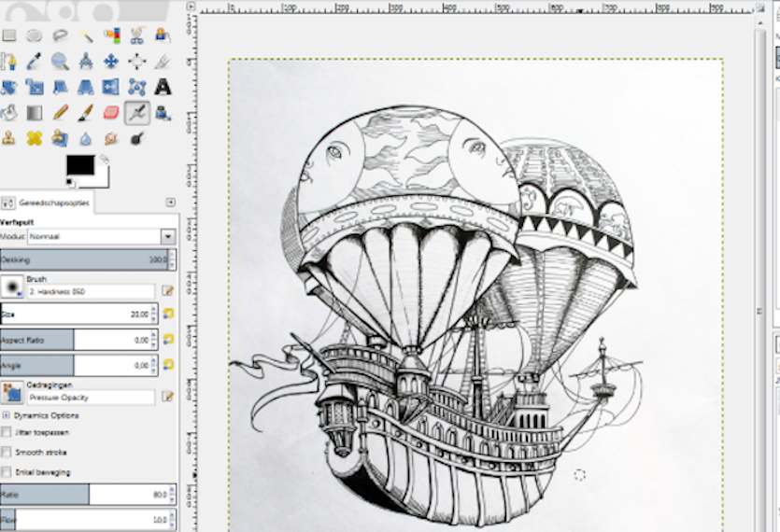Select the Free Select lasso tool
This screenshot has height=532, width=780.
coord(60,35)
